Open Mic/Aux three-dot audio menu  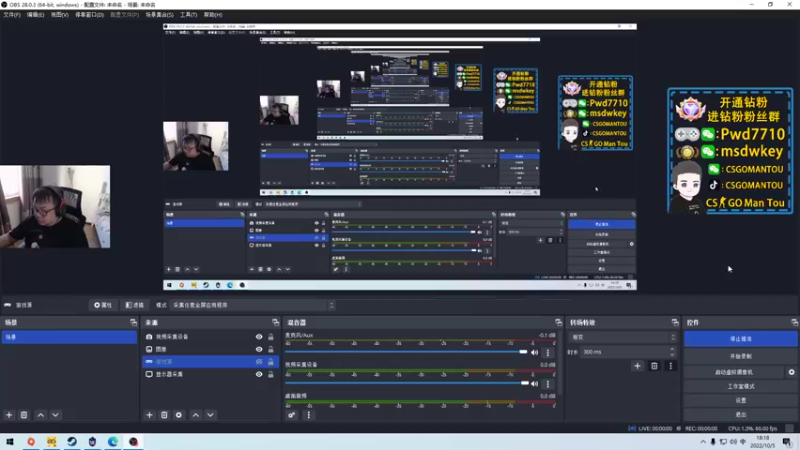(548, 352)
